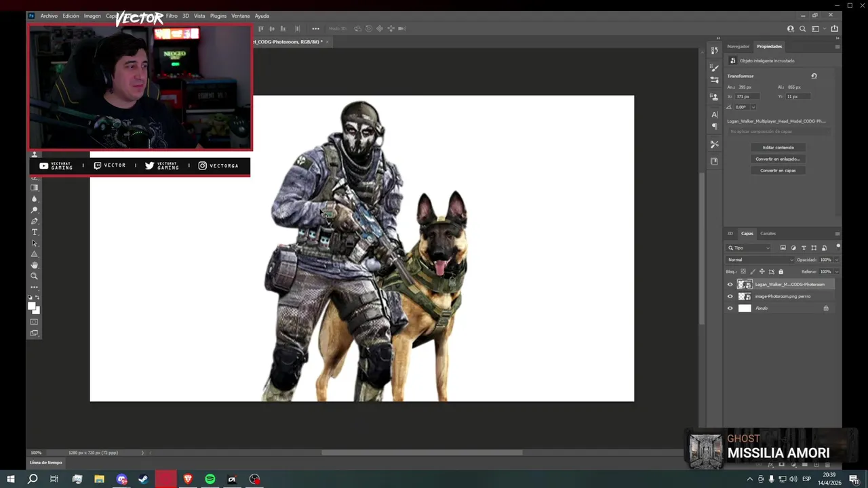Click the Share export icon

834,28
